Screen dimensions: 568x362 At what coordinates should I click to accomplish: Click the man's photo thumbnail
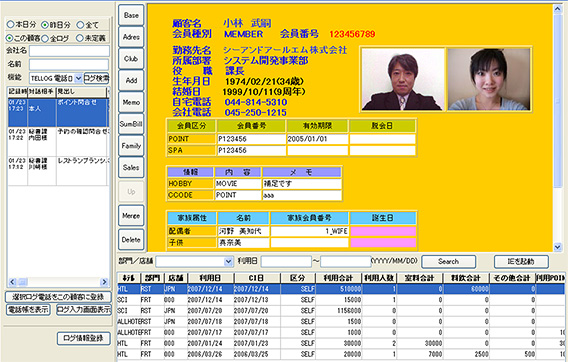click(x=402, y=79)
